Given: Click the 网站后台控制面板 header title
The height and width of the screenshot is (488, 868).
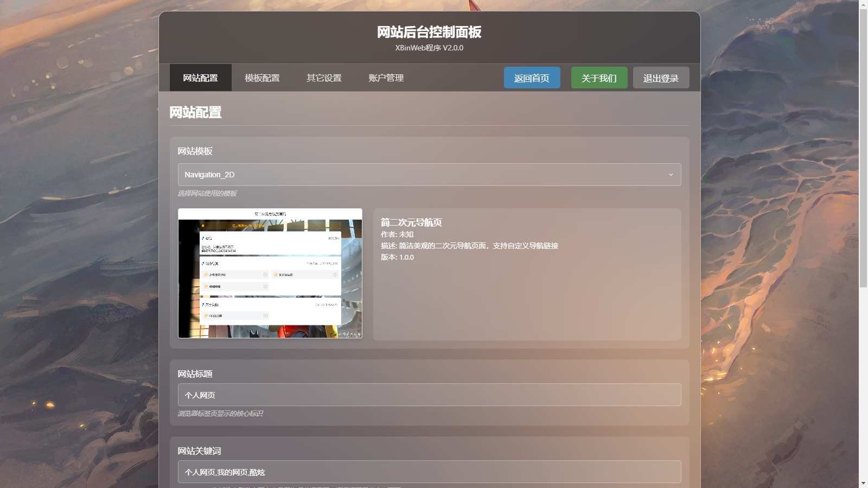Looking at the screenshot, I should 429,32.
